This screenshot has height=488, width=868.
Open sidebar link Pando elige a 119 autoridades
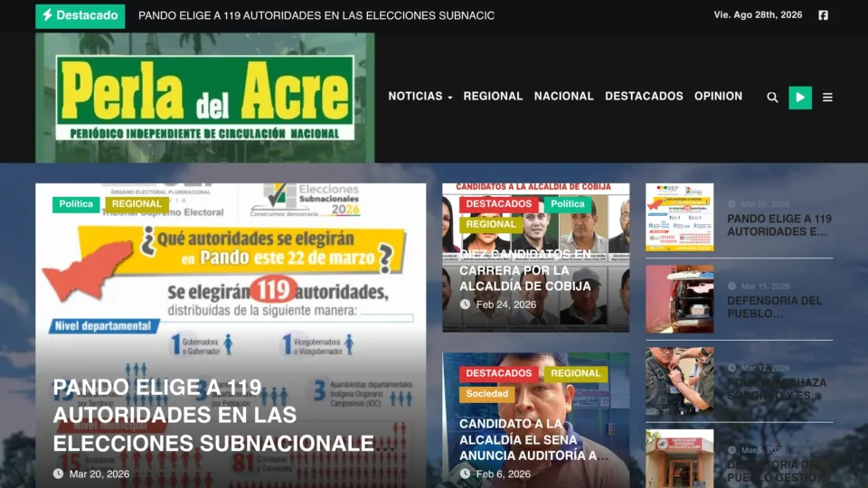click(779, 225)
